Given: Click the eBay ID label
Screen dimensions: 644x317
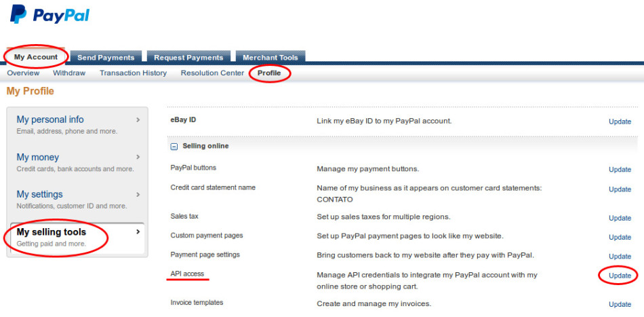Looking at the screenshot, I should click(x=183, y=120).
